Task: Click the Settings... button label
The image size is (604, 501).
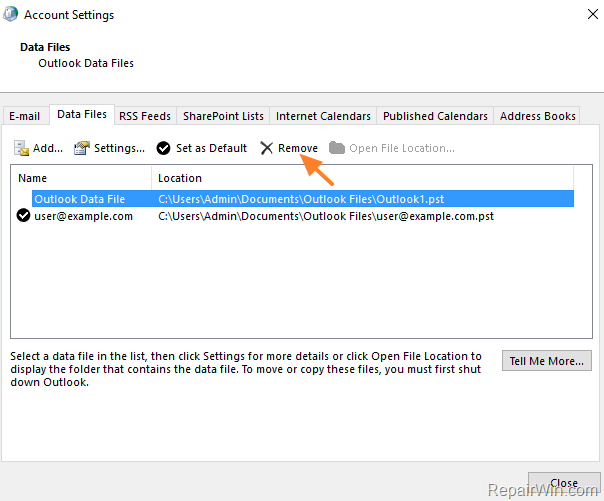Action: point(119,148)
